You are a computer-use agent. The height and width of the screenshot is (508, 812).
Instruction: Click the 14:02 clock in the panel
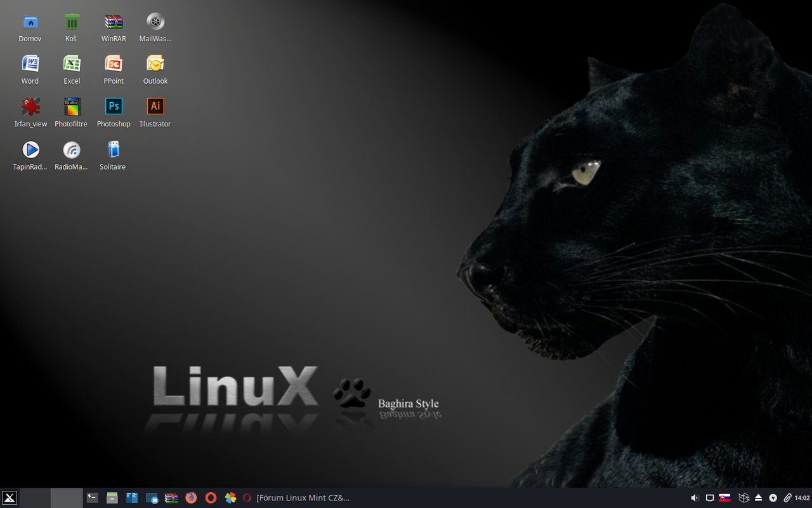pos(802,498)
